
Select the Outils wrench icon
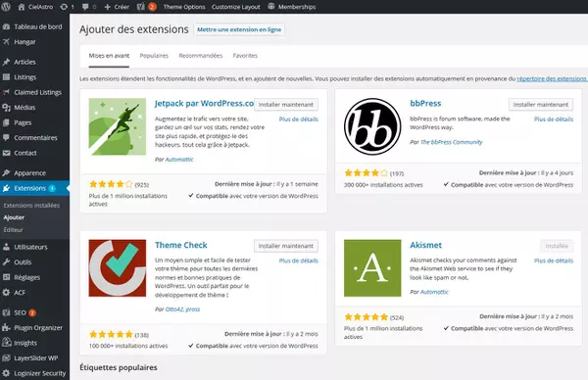pyautogui.click(x=6, y=261)
